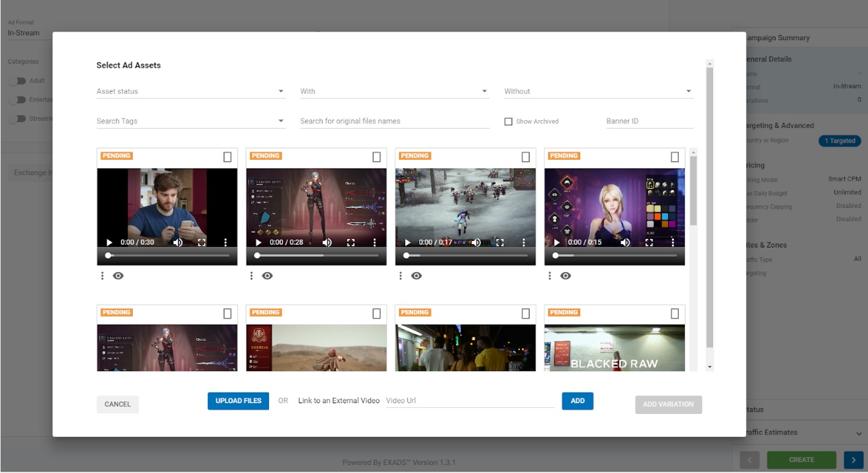The image size is (868, 473).
Task: Open asset menu dots below the 0:17 video
Action: [x=400, y=276]
